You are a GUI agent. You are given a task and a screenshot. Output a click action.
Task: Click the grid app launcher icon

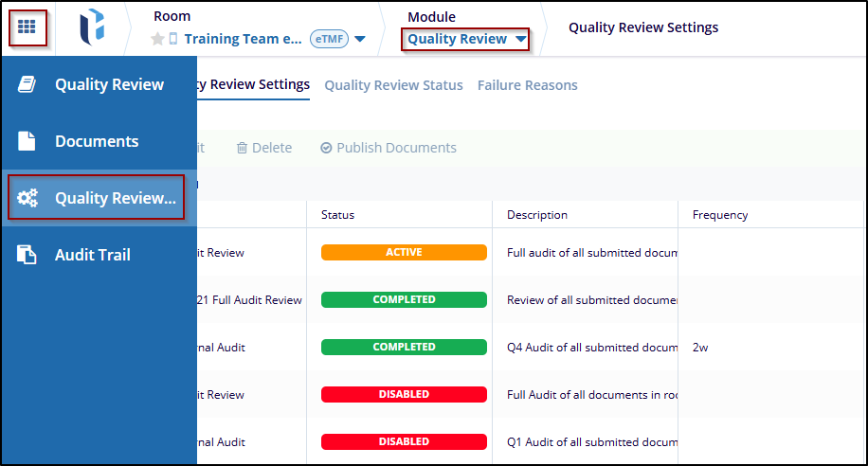click(27, 27)
